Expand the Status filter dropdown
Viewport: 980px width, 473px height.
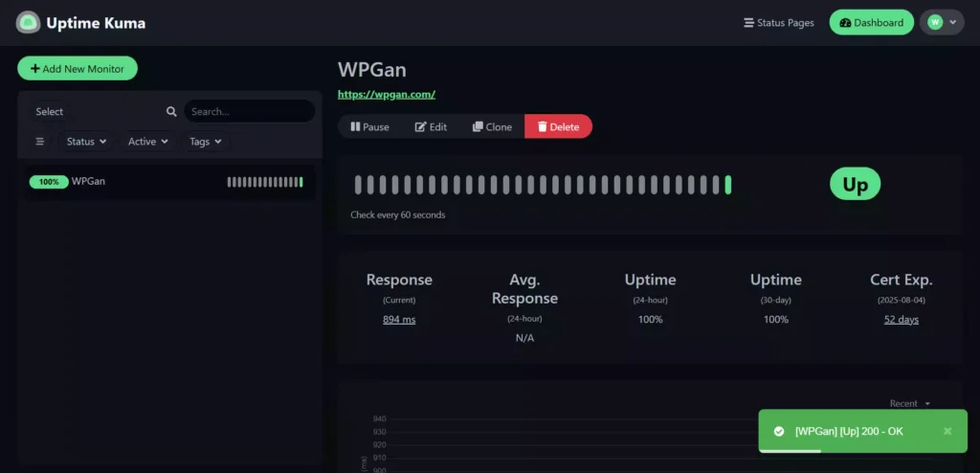point(86,142)
